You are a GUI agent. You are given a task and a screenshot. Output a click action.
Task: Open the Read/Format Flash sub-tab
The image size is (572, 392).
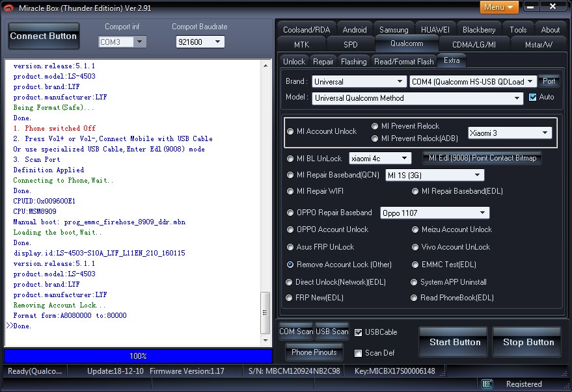[x=404, y=62]
